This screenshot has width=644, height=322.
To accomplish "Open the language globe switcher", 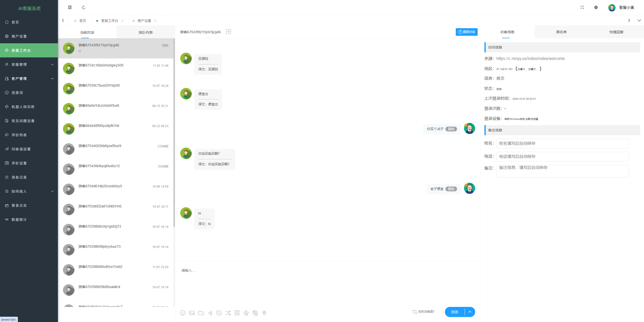I will pos(596,8).
